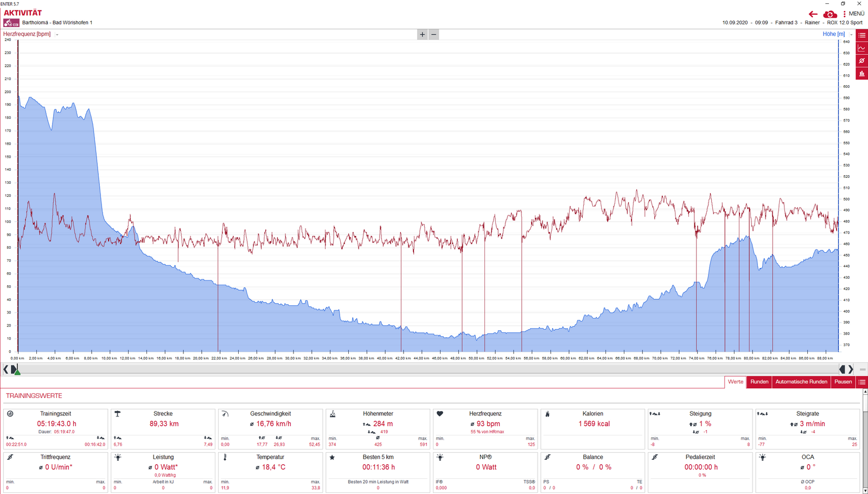Click the red back arrow icon

coord(813,14)
